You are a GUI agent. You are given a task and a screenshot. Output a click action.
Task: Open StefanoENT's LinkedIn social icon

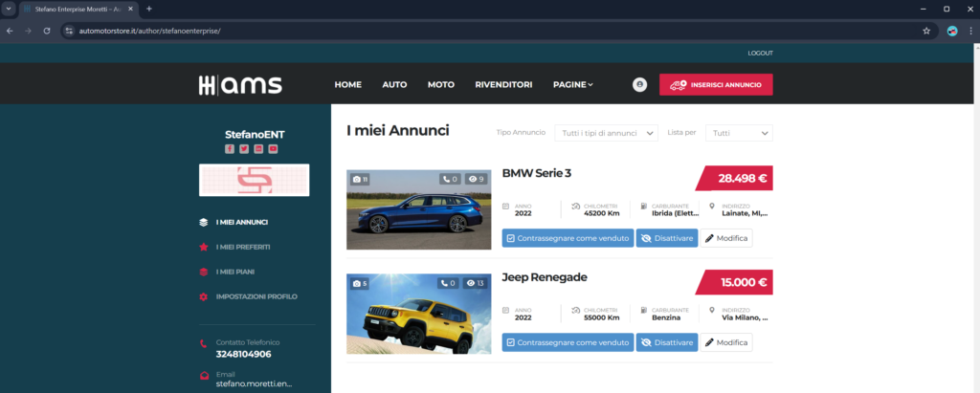(258, 149)
